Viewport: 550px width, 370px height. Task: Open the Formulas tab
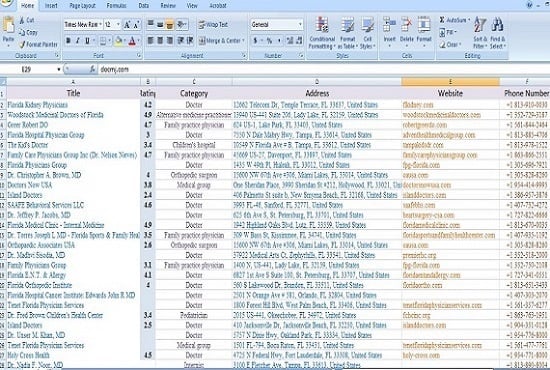pyautogui.click(x=116, y=6)
